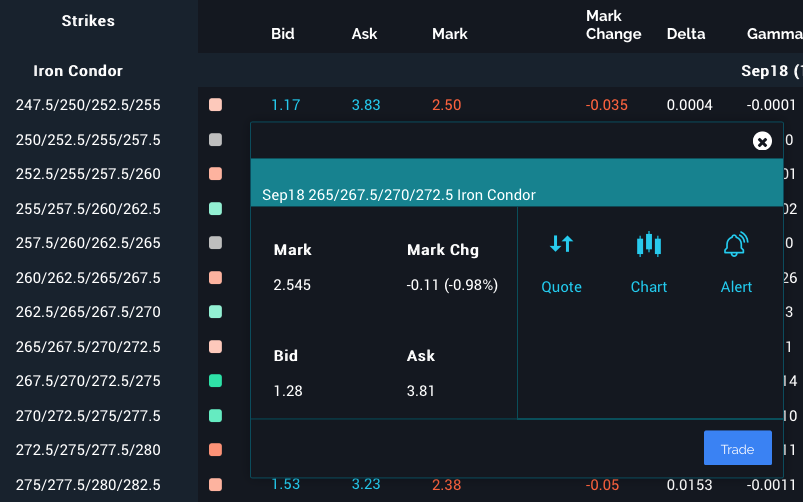Open the candlestick Chart icon
Image resolution: width=803 pixels, height=502 pixels.
(649, 244)
